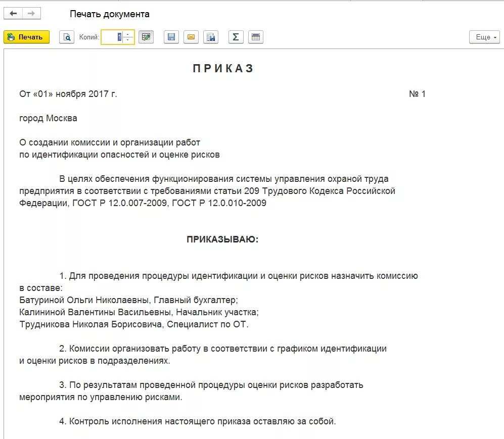Increase copies with the up arrow
Screen dimensions: 504x439
[128, 34]
